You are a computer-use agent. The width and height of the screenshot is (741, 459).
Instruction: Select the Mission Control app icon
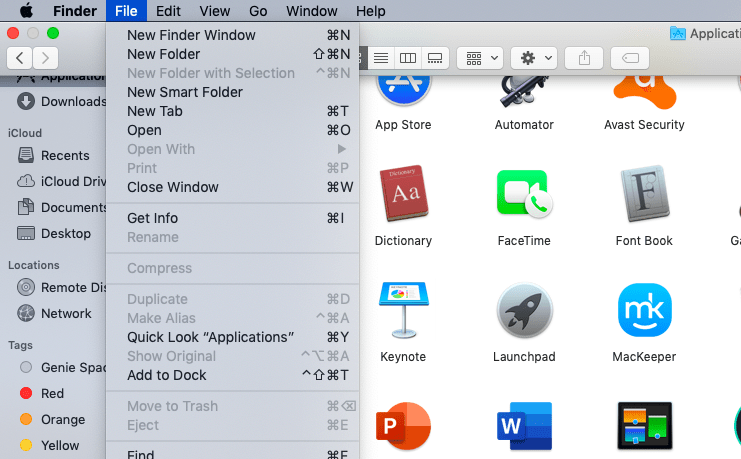[645, 425]
